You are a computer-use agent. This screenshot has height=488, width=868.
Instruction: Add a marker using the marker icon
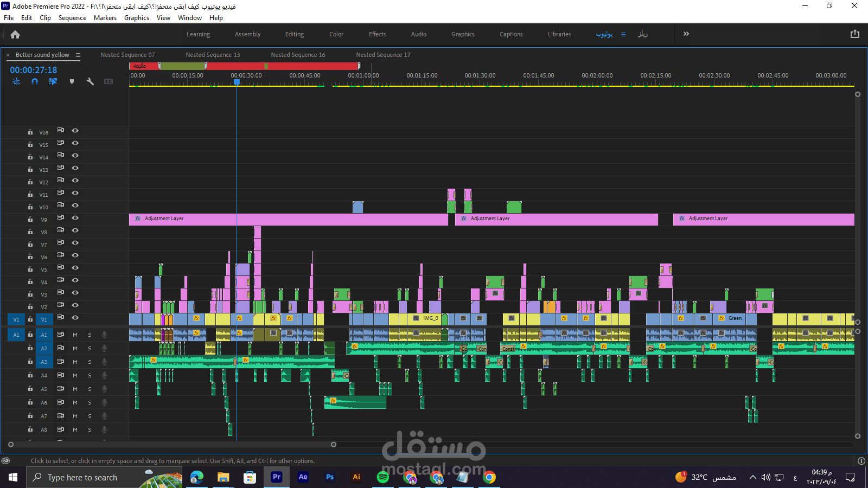click(x=72, y=81)
